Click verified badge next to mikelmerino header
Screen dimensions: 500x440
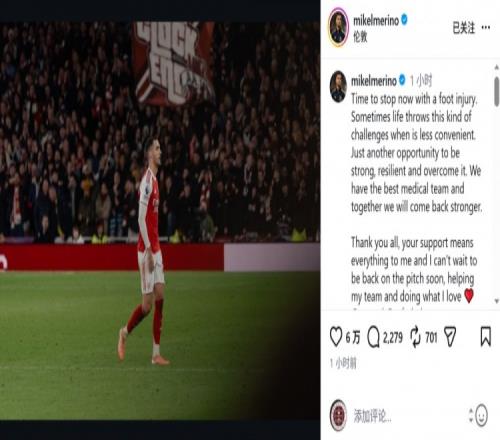(x=404, y=20)
